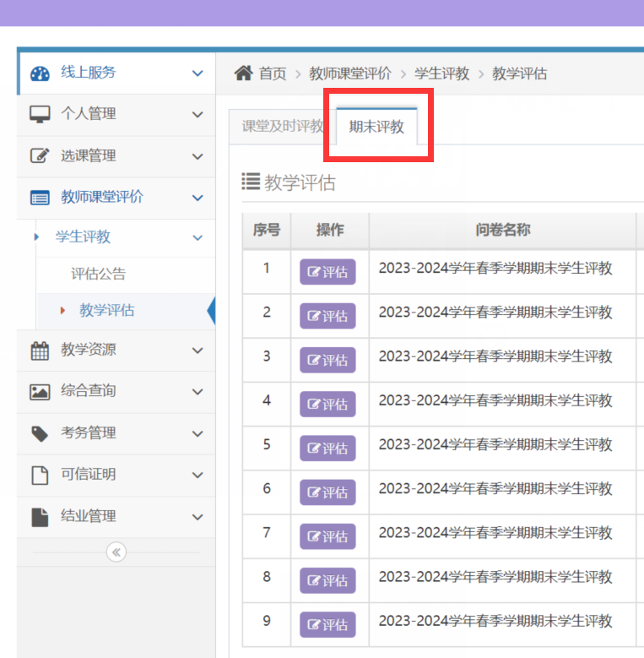
Task: Click the picture icon beside 综合查询
Action: click(40, 392)
